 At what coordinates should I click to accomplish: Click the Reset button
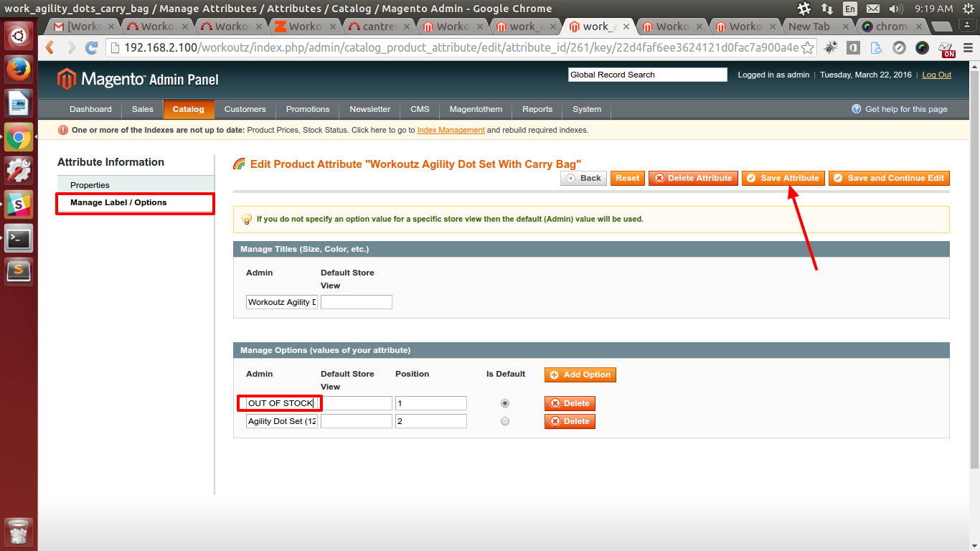point(627,178)
